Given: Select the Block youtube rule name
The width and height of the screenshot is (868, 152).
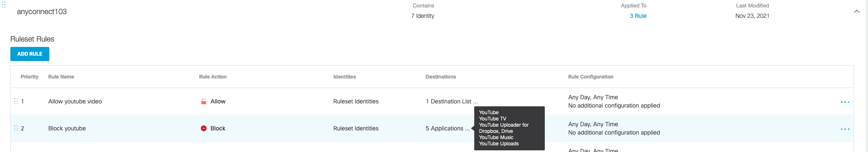Looking at the screenshot, I should (x=67, y=128).
